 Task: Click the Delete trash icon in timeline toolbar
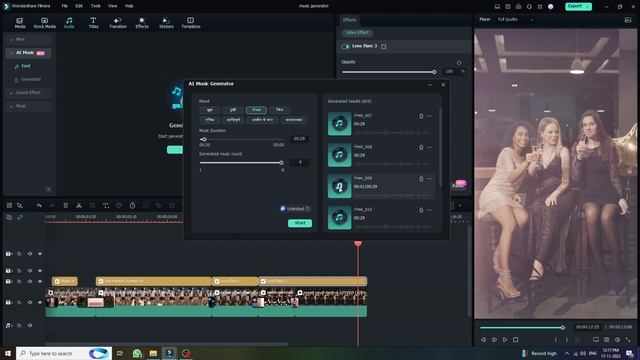coord(65,205)
